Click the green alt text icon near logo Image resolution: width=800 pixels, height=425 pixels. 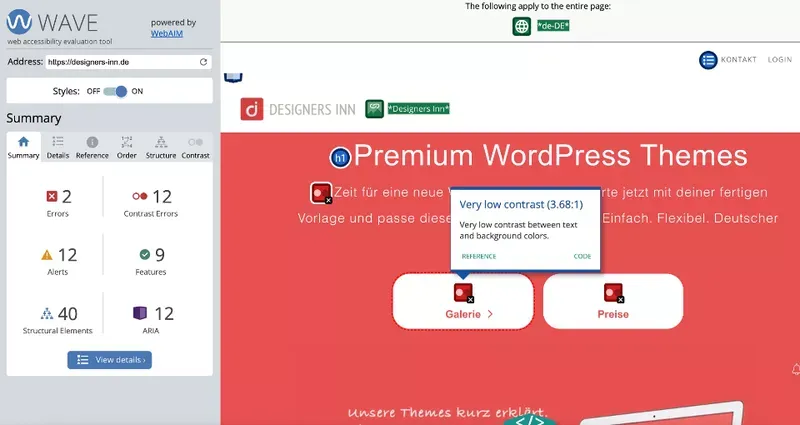[x=375, y=108]
